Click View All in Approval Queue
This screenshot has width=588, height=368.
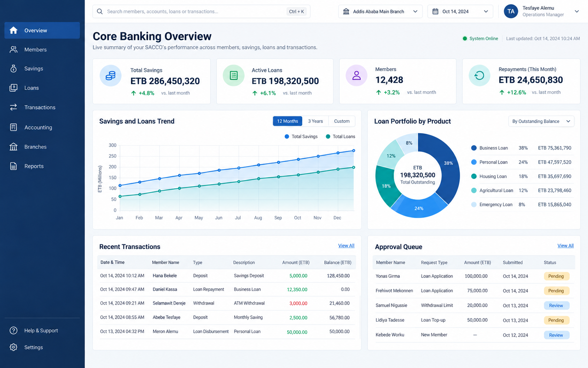(x=565, y=246)
